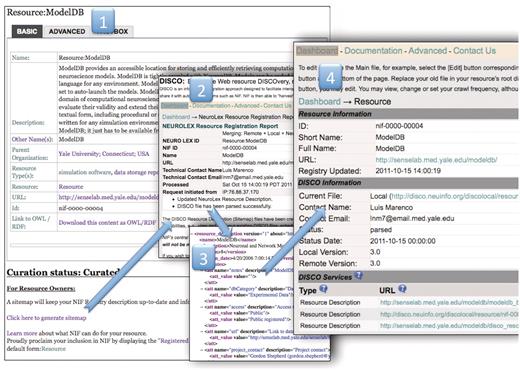The image size is (520, 370).
Task: Open the disco.neuinfo.org Resource Description URL
Action: click(449, 314)
